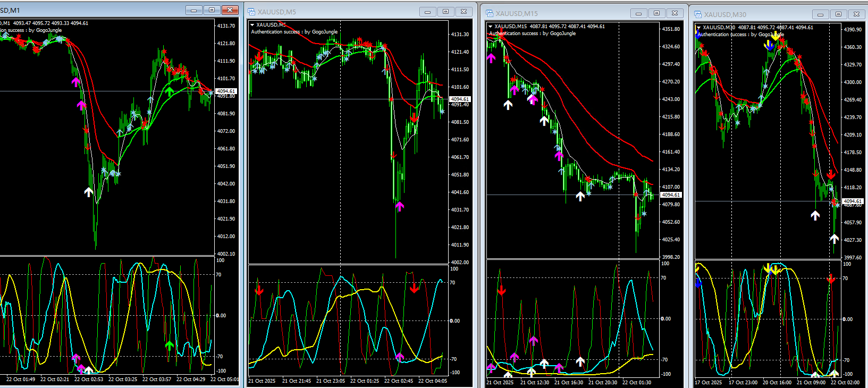
Task: Minimize the XAUUSD,M30 chart window
Action: (x=820, y=14)
